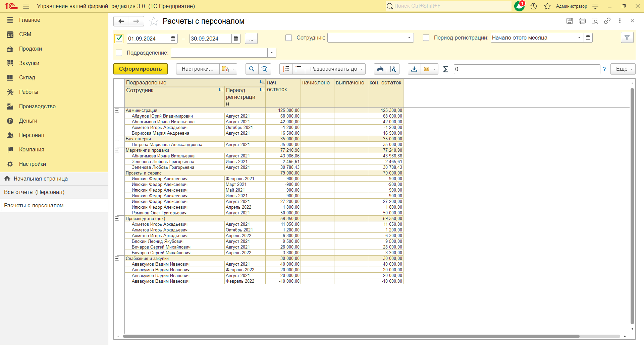
Task: Open print preview icon in toolbar
Action: (x=393, y=69)
